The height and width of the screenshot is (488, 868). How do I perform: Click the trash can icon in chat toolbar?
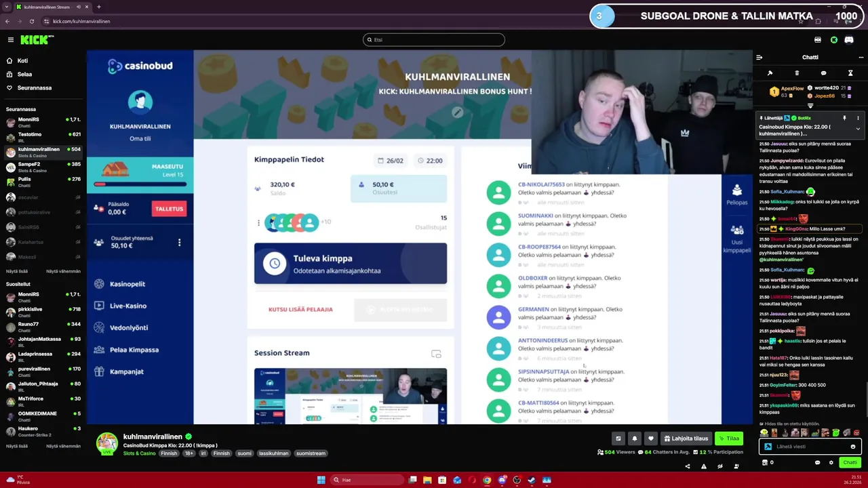(797, 73)
